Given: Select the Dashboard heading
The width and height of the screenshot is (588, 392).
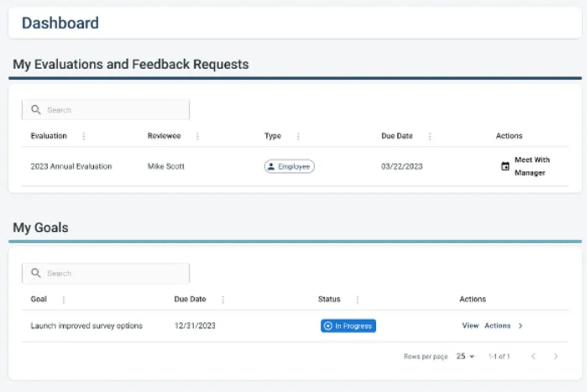Looking at the screenshot, I should pos(60,23).
